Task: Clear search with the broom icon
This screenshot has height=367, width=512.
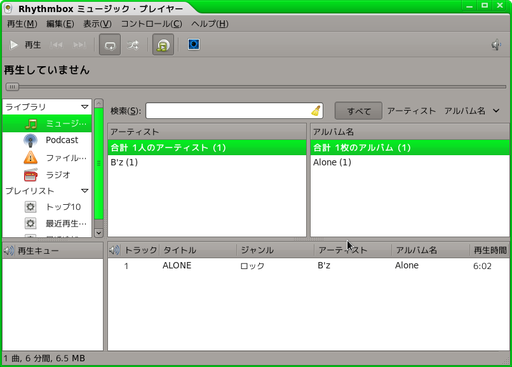Action: click(316, 111)
